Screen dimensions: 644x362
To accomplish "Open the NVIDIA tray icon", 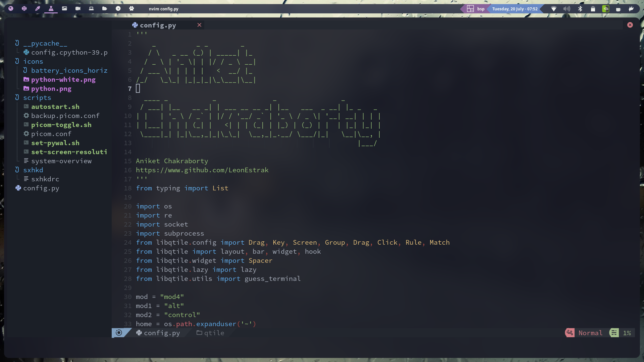I will pos(606,9).
